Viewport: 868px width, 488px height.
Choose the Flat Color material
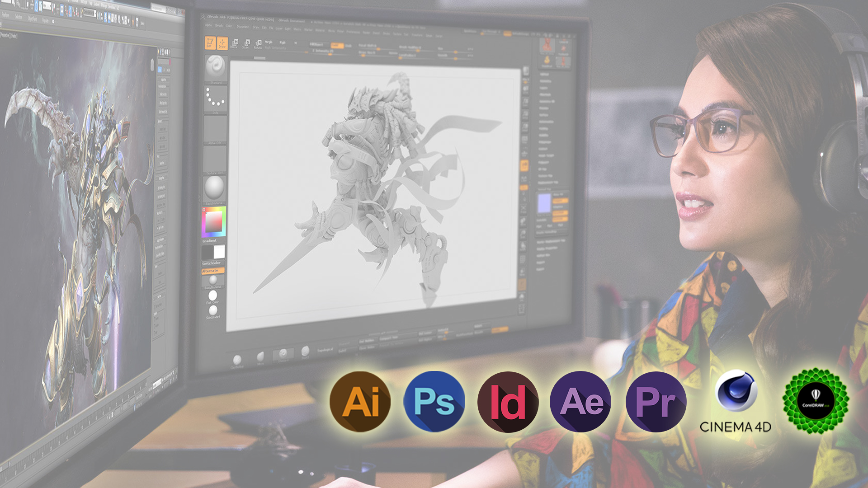(212, 297)
